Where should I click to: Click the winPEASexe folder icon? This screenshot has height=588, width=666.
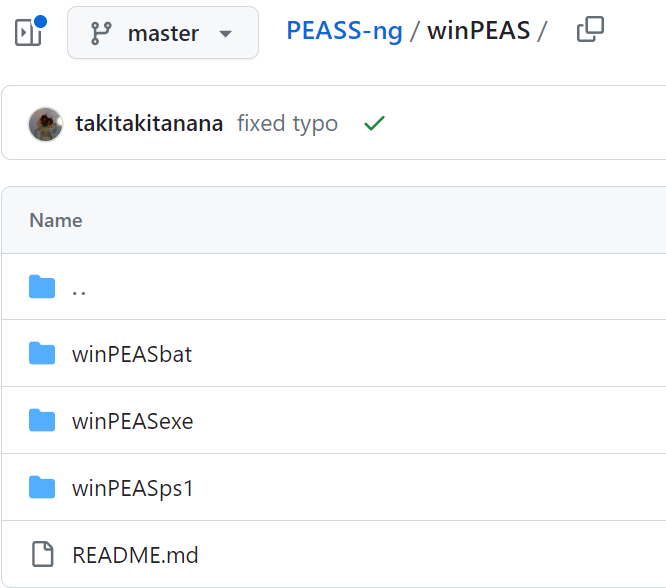[x=42, y=421]
